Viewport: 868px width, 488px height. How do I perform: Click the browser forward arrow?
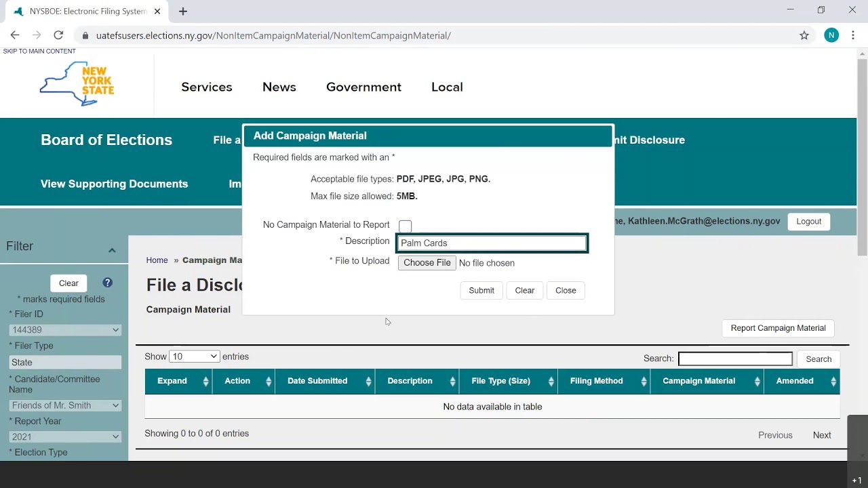click(37, 35)
